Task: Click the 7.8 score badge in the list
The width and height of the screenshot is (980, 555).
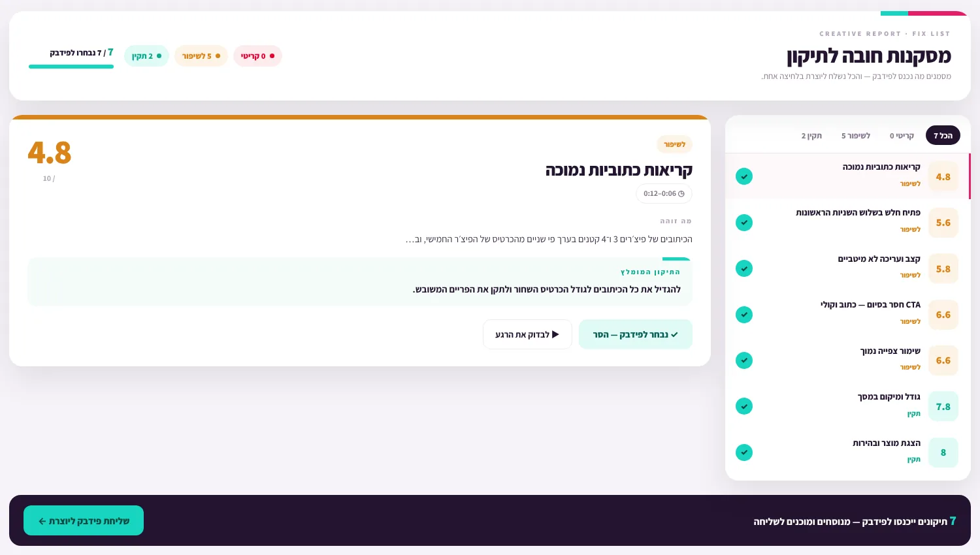Action: [943, 406]
